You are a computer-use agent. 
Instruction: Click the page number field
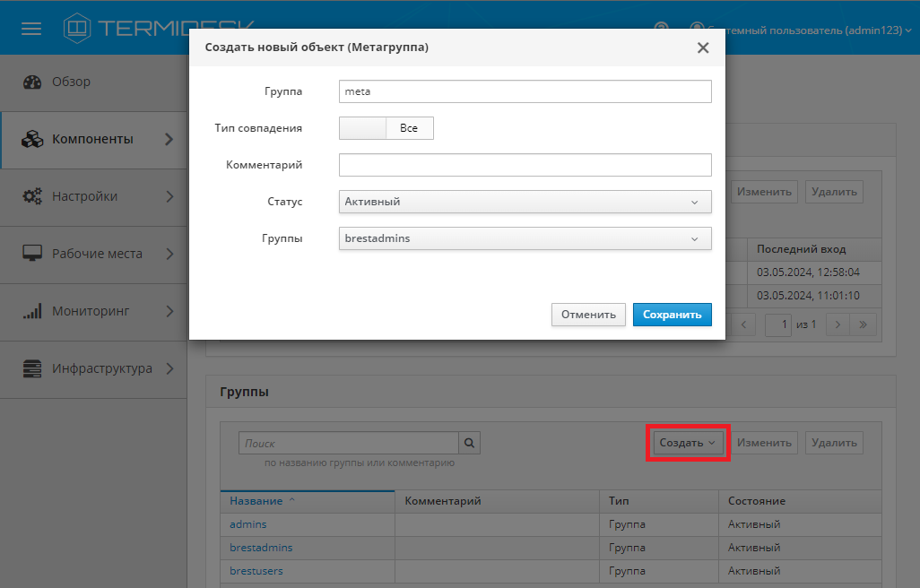(x=778, y=324)
